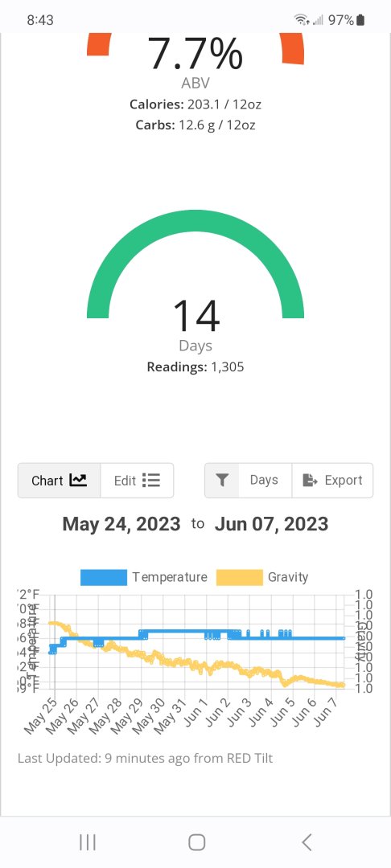Tap the battery icon in status bar
This screenshot has width=391, height=868.
[x=360, y=20]
